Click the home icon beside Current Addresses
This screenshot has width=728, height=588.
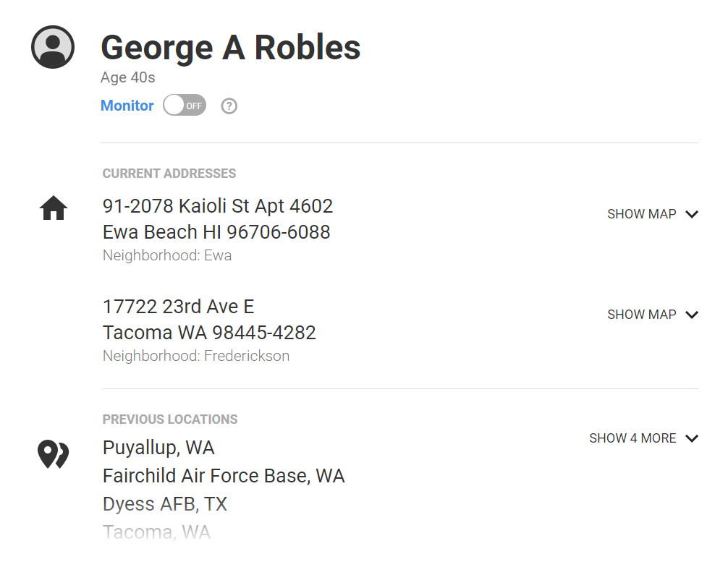pyautogui.click(x=54, y=208)
